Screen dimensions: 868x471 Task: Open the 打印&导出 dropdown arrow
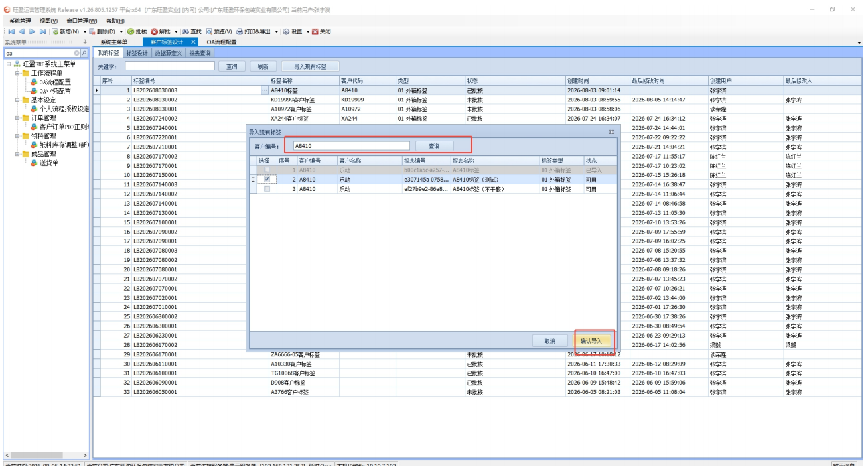(x=276, y=31)
